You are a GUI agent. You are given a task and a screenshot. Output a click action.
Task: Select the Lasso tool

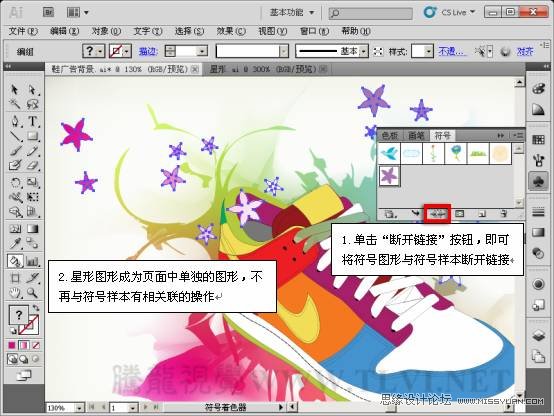coord(33,104)
